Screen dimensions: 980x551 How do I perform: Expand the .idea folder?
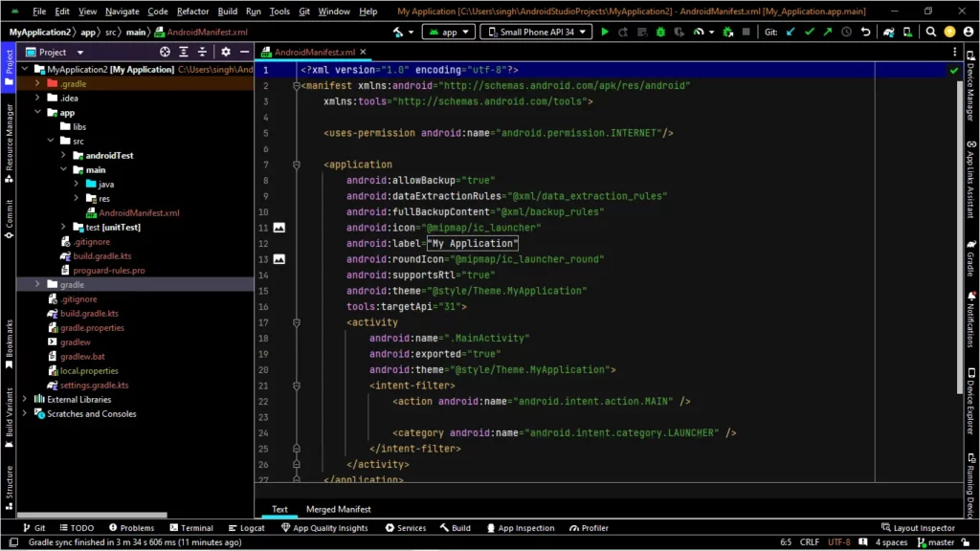pyautogui.click(x=37, y=98)
